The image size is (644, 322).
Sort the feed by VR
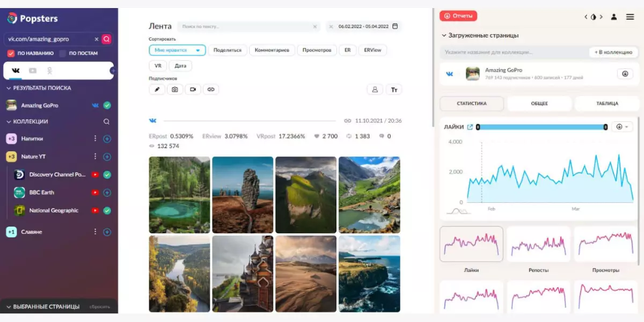(x=158, y=66)
